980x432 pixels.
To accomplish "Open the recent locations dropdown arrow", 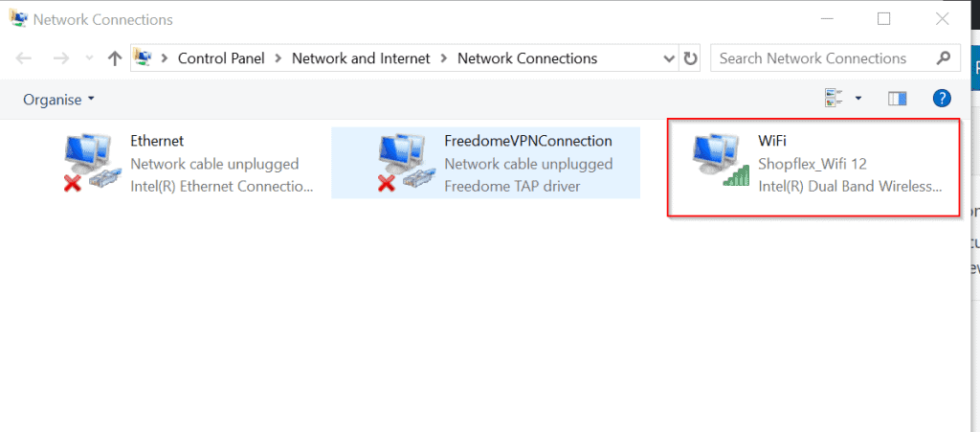I will coord(89,58).
